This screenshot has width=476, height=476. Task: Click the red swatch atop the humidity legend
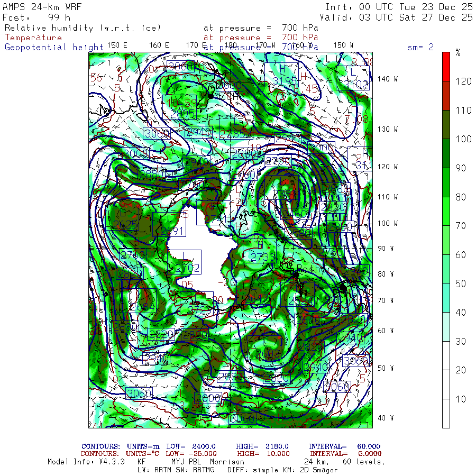tap(446, 66)
